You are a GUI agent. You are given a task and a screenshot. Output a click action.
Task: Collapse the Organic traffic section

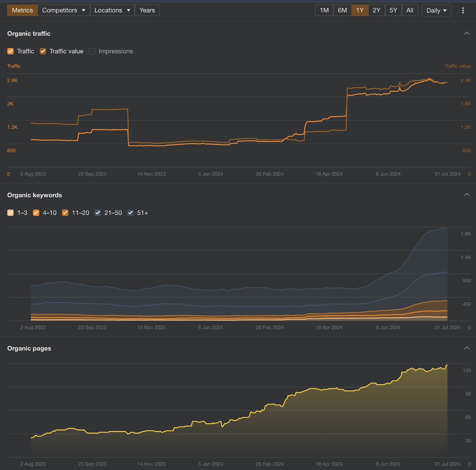[x=467, y=33]
